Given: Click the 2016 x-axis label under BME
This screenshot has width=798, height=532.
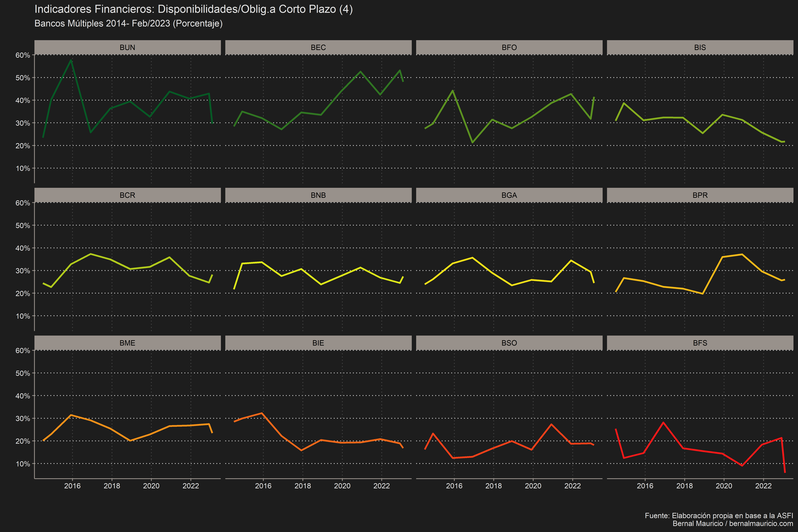Looking at the screenshot, I should (72, 486).
